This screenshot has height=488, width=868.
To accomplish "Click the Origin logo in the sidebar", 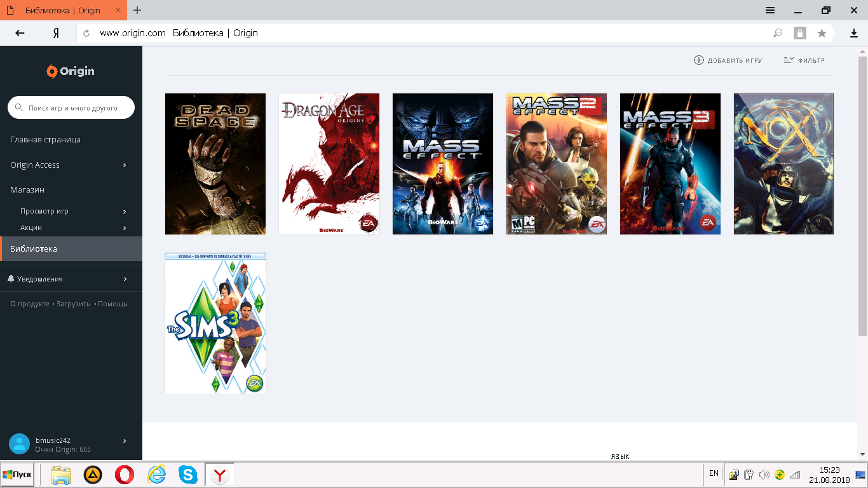I will (x=71, y=71).
